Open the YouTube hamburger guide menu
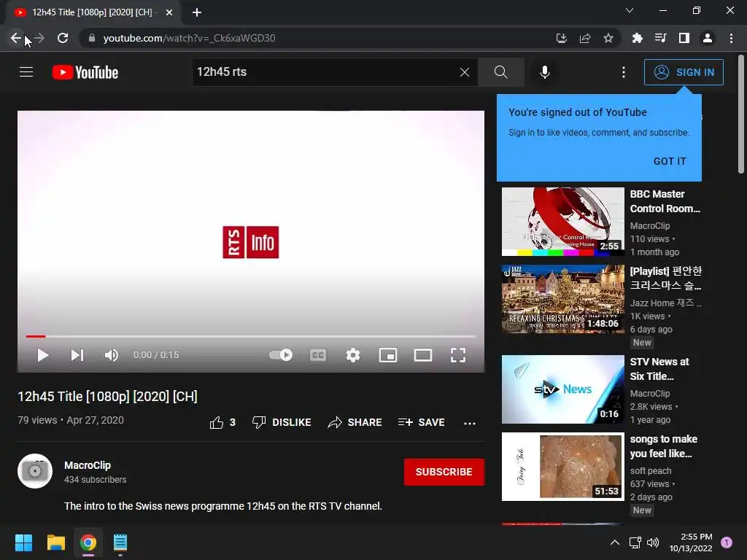Image resolution: width=747 pixels, height=560 pixels. [x=26, y=72]
